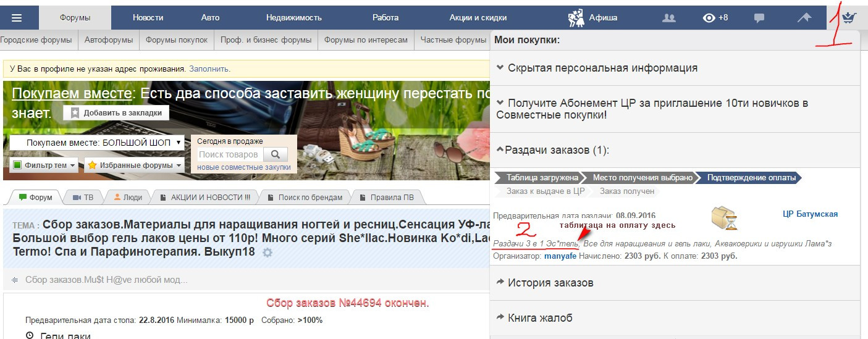Open Покупаем вместе heading link

(72, 94)
